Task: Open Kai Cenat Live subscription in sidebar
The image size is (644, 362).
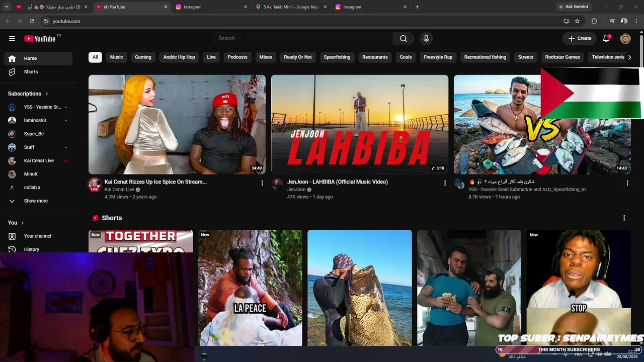Action: coord(38,161)
